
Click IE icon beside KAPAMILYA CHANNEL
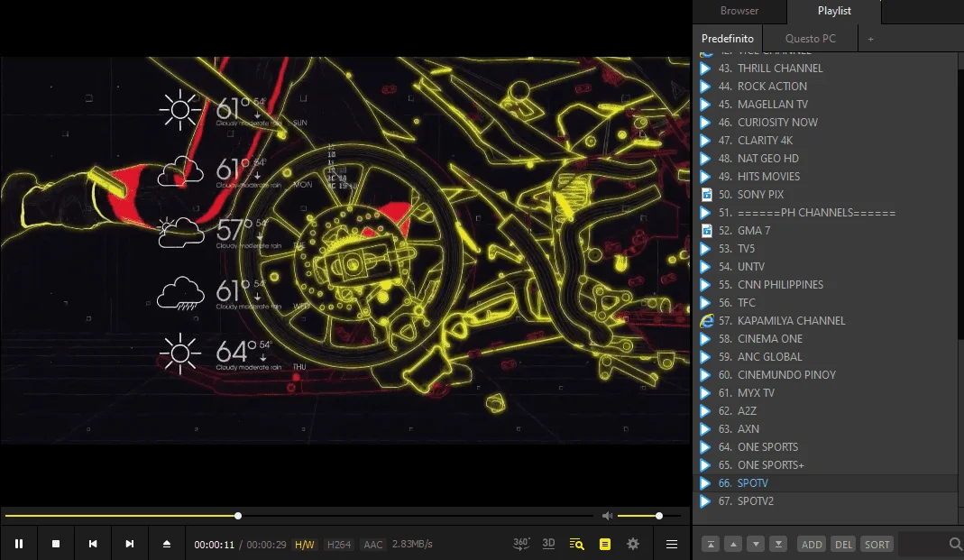pos(707,321)
